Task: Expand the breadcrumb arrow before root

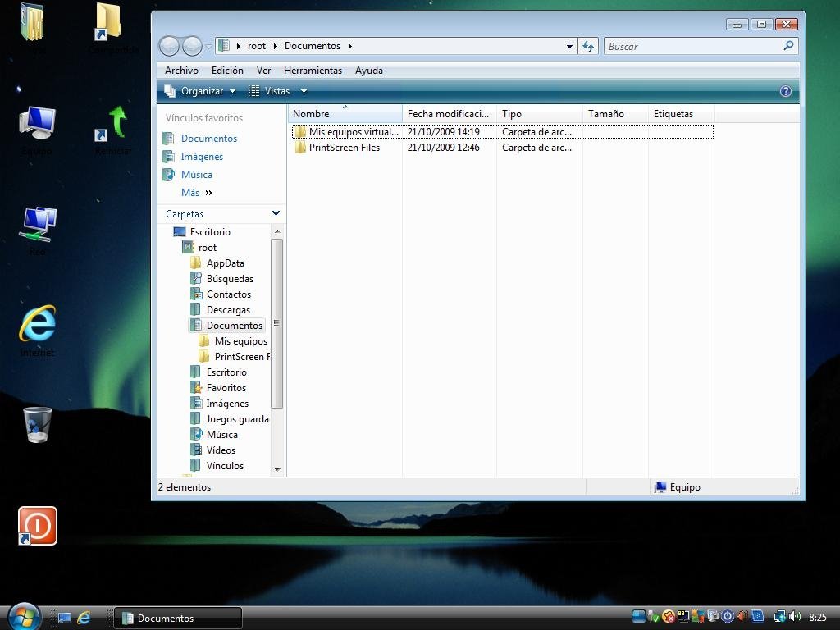Action: [239, 46]
